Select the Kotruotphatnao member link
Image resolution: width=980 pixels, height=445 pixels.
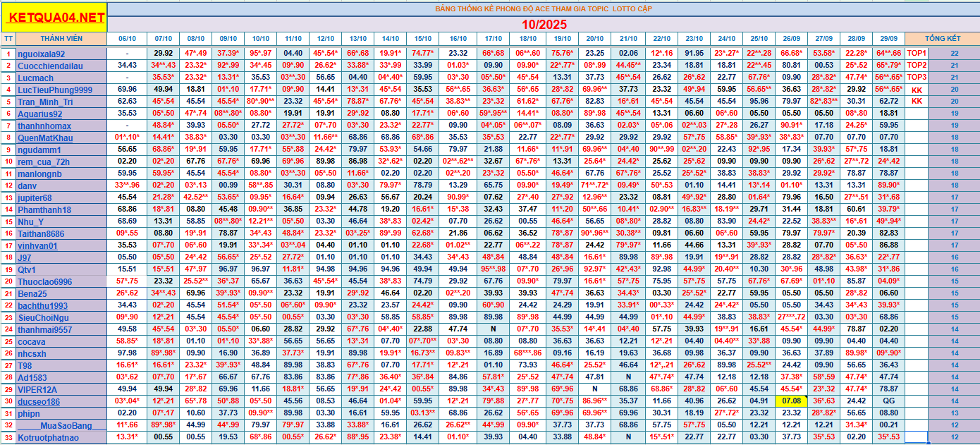pos(49,437)
